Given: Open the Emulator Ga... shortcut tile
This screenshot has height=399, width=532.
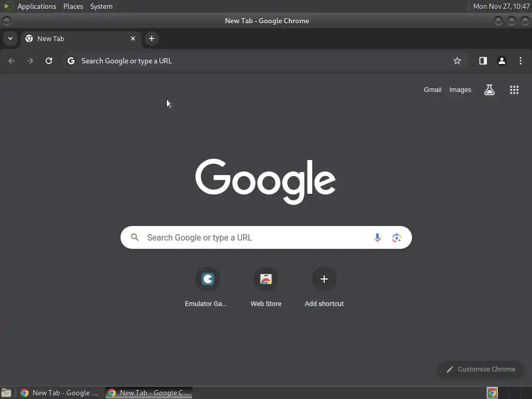Looking at the screenshot, I should point(207,287).
